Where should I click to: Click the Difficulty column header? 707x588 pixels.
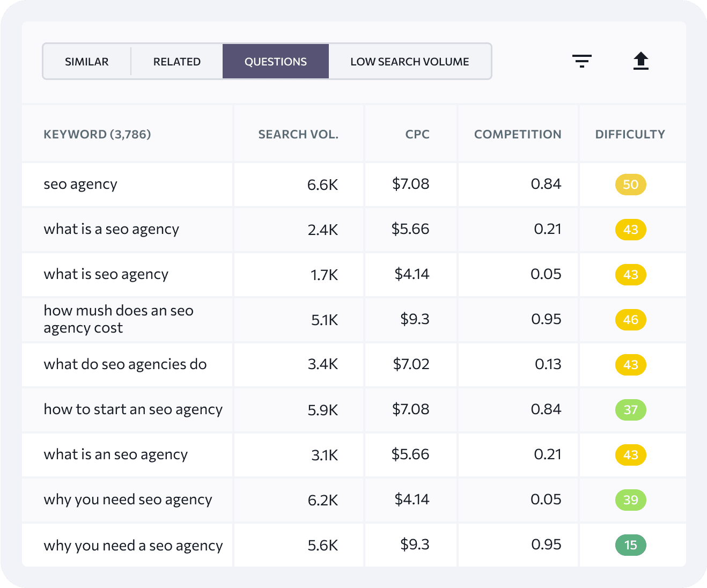click(630, 134)
